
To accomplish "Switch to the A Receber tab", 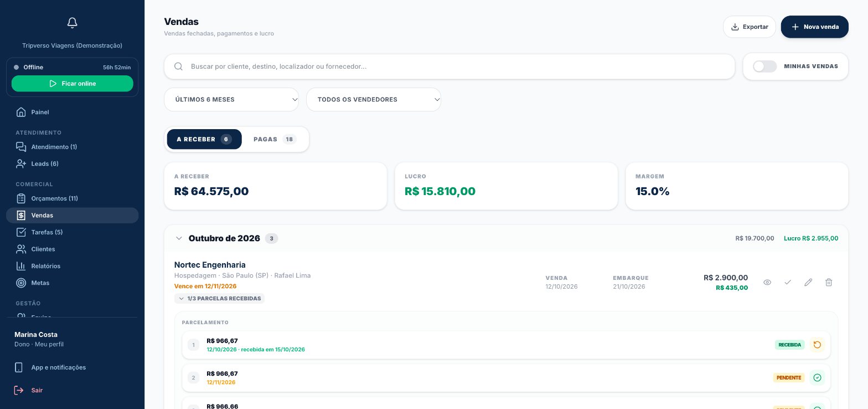I will pos(204,139).
